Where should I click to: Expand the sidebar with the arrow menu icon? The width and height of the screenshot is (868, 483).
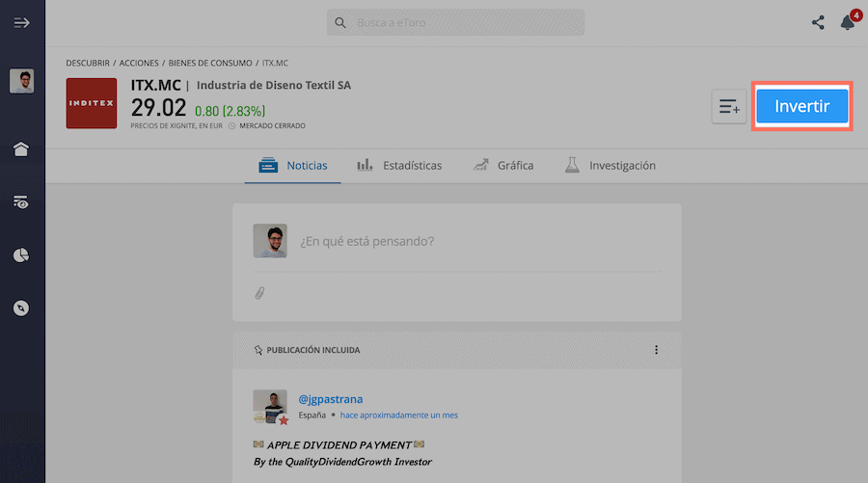(x=21, y=23)
